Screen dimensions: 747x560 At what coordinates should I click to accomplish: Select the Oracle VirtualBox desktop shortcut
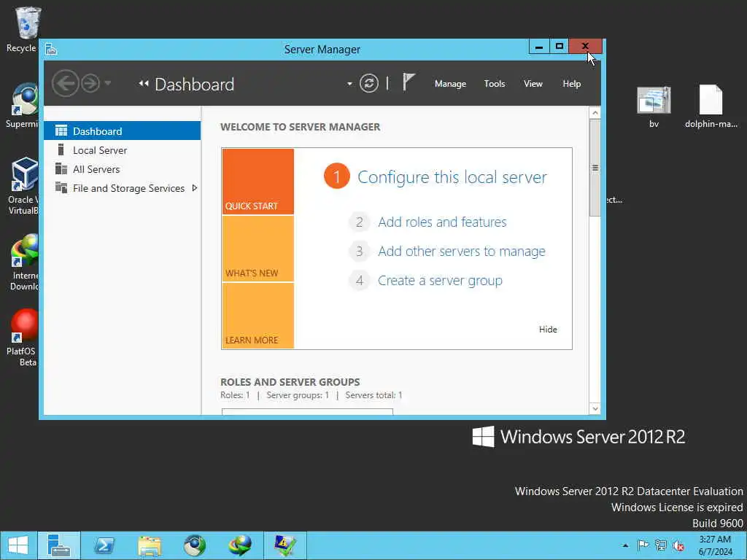[23, 186]
